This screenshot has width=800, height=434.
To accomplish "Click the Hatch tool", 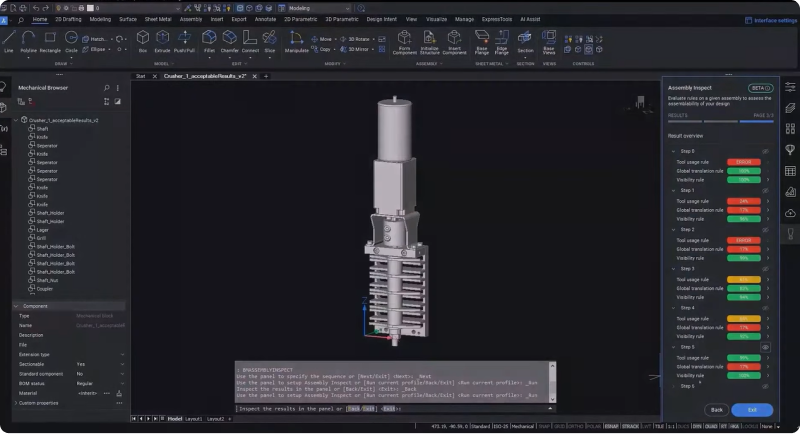I will (95, 39).
